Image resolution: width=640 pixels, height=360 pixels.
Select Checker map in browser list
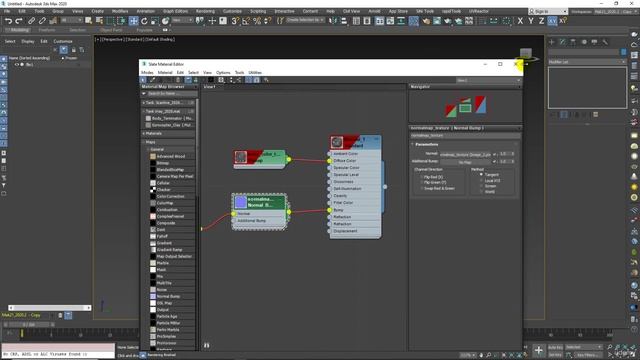164,190
